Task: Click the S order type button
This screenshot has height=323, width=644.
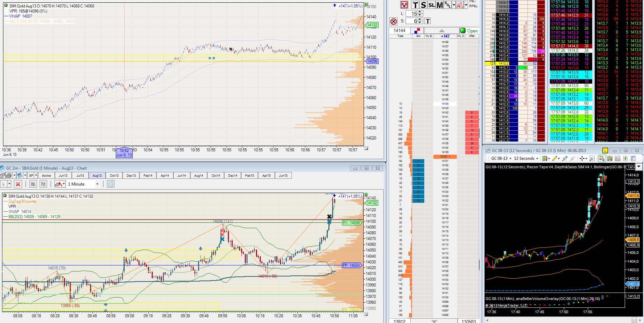Action: pos(423,5)
